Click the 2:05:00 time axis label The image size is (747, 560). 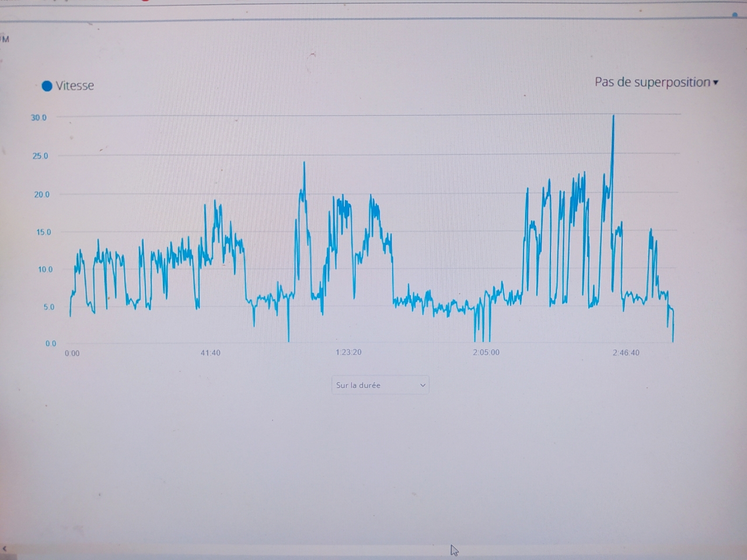(486, 352)
